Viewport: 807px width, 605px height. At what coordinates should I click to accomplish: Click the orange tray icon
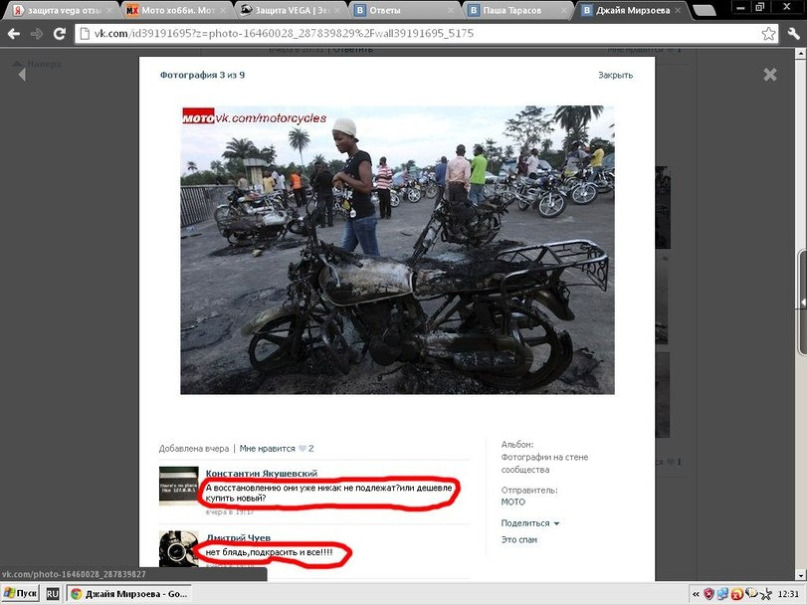pyautogui.click(x=737, y=594)
